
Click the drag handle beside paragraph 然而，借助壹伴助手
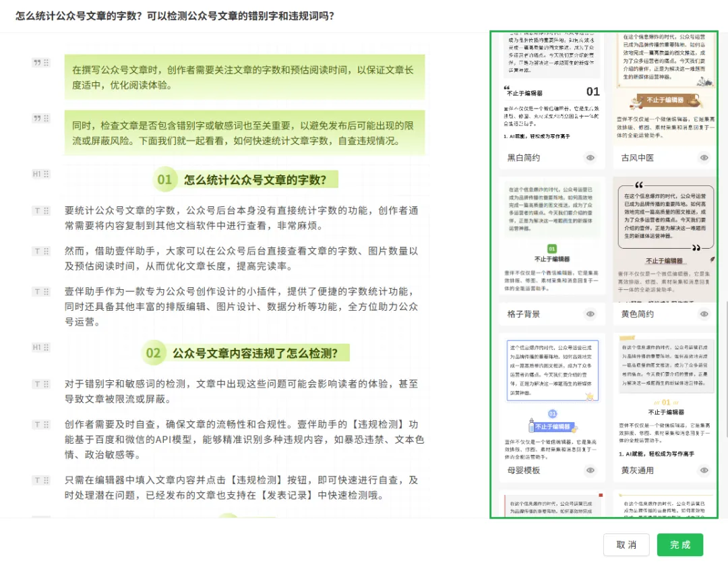(47, 251)
